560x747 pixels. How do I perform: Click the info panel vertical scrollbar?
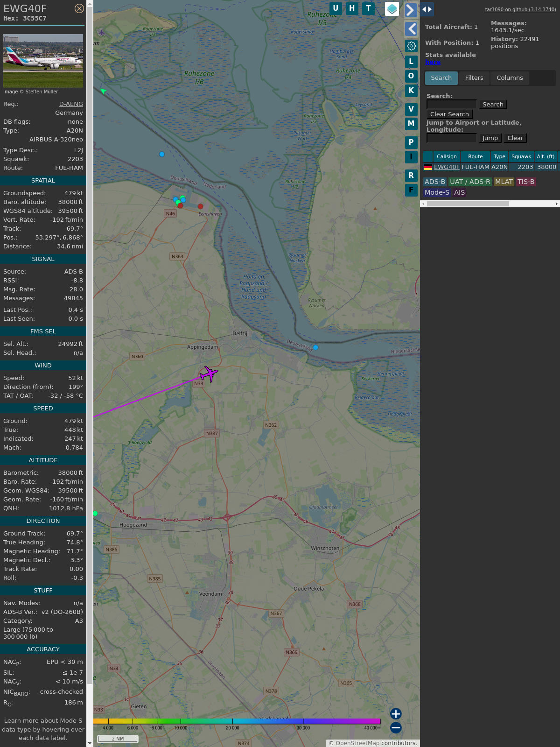click(x=90, y=345)
